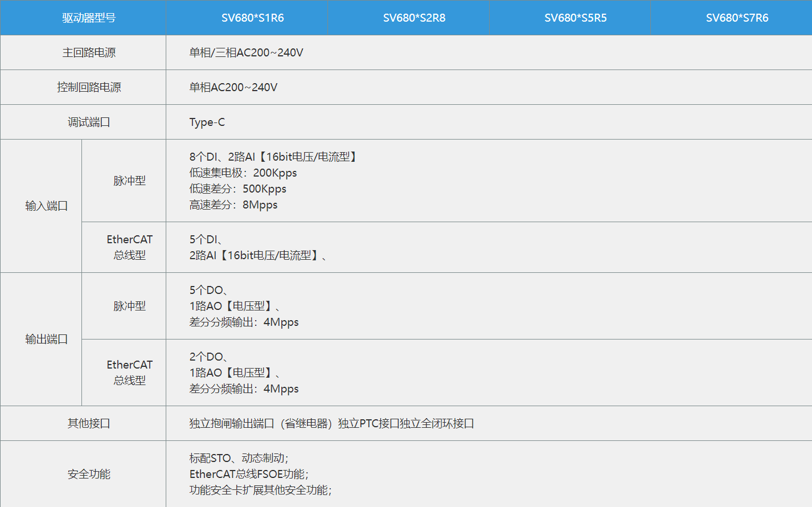Click the 控制回路电源 row label
812x507 pixels.
89,87
